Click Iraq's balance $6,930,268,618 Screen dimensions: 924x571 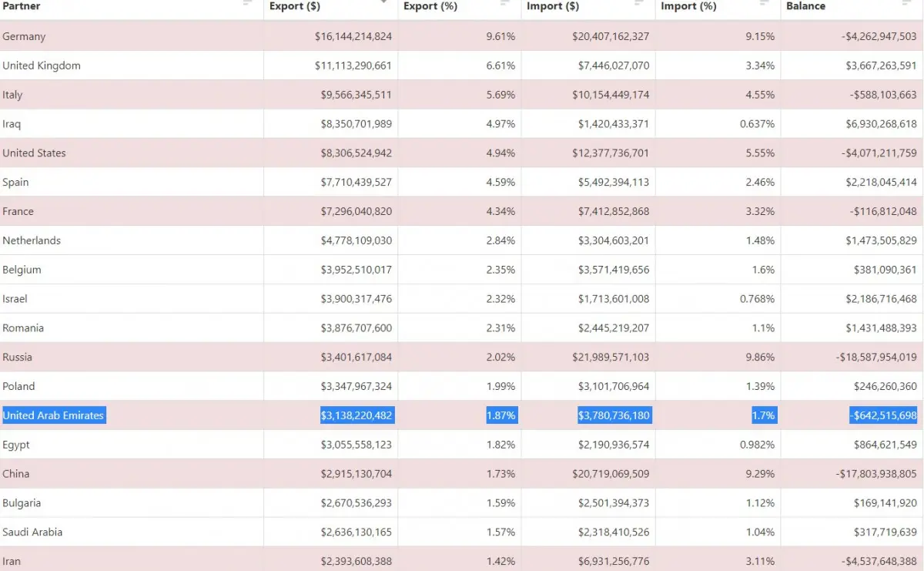click(882, 124)
